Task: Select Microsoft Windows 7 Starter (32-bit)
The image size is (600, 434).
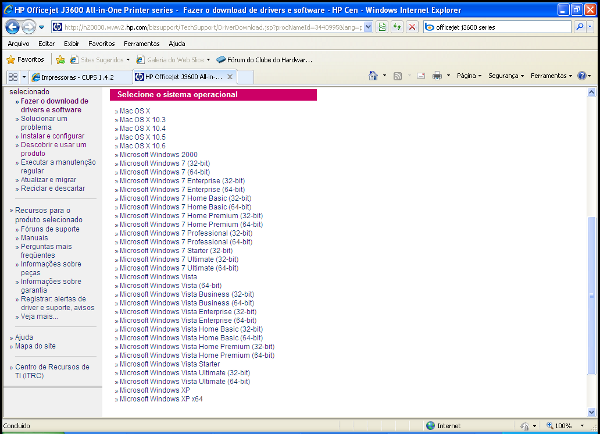Action: 176,251
